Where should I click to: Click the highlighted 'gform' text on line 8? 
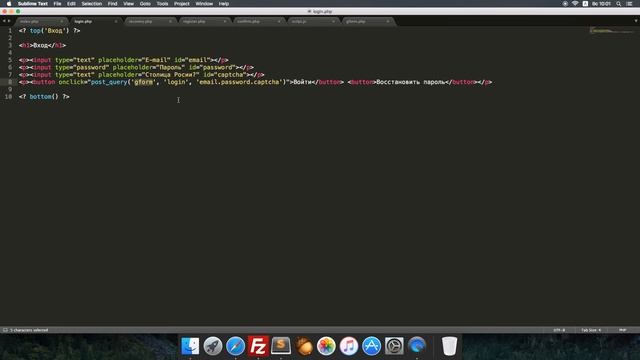click(144, 82)
